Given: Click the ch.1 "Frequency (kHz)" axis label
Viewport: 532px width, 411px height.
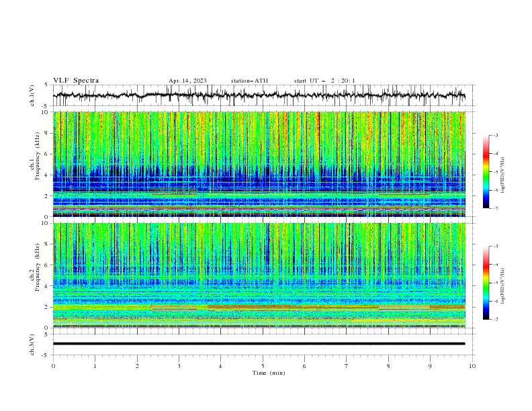Looking at the screenshot, I should pos(38,156).
